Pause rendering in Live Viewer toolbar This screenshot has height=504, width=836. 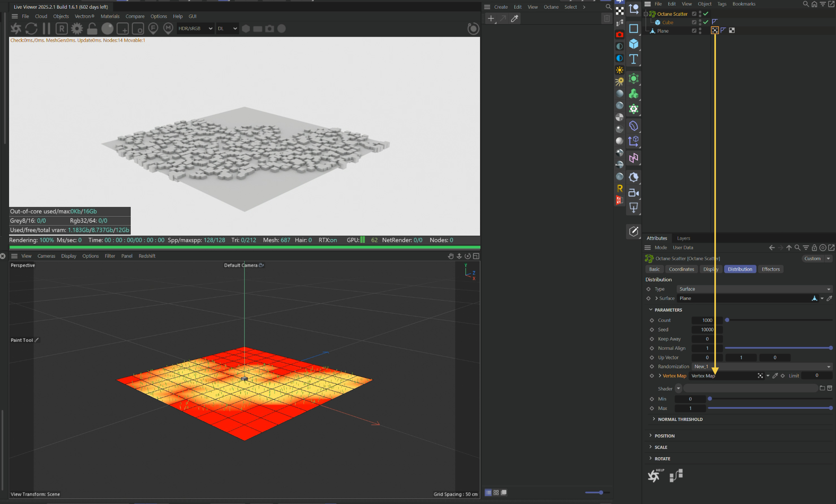pyautogui.click(x=46, y=29)
